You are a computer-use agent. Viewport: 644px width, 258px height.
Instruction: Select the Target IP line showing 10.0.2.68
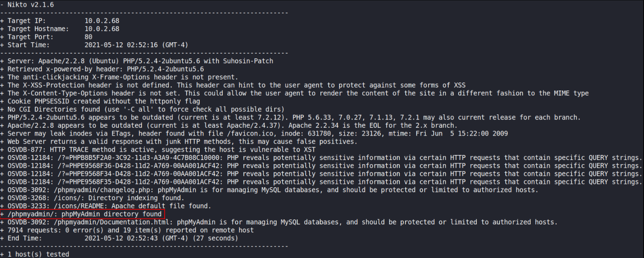click(x=60, y=21)
